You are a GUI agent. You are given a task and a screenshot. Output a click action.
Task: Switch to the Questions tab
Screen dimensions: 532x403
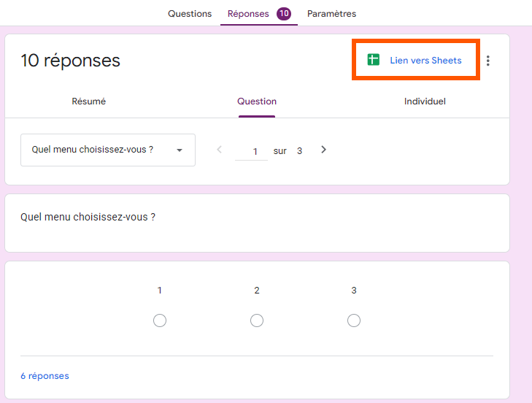coord(190,14)
